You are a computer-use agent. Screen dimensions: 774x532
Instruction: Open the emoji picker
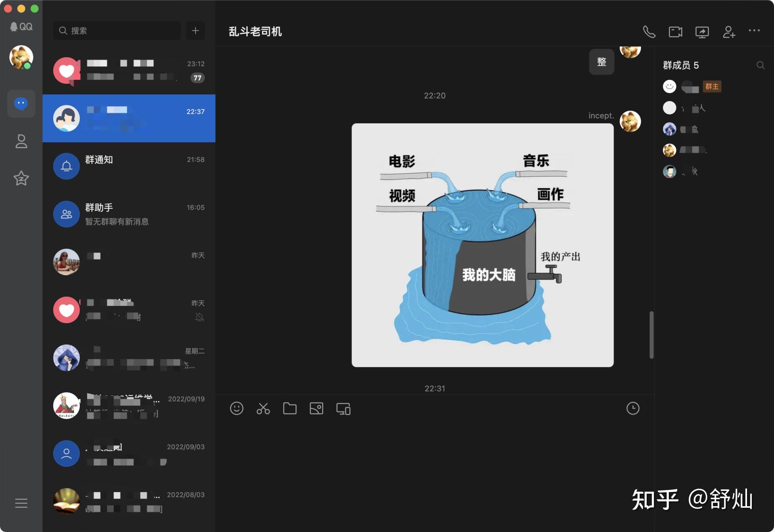[237, 408]
